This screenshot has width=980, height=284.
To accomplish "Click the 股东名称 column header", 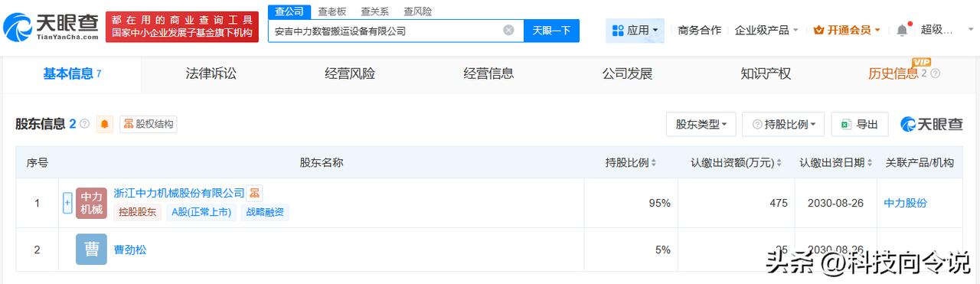I will pyautogui.click(x=322, y=162).
